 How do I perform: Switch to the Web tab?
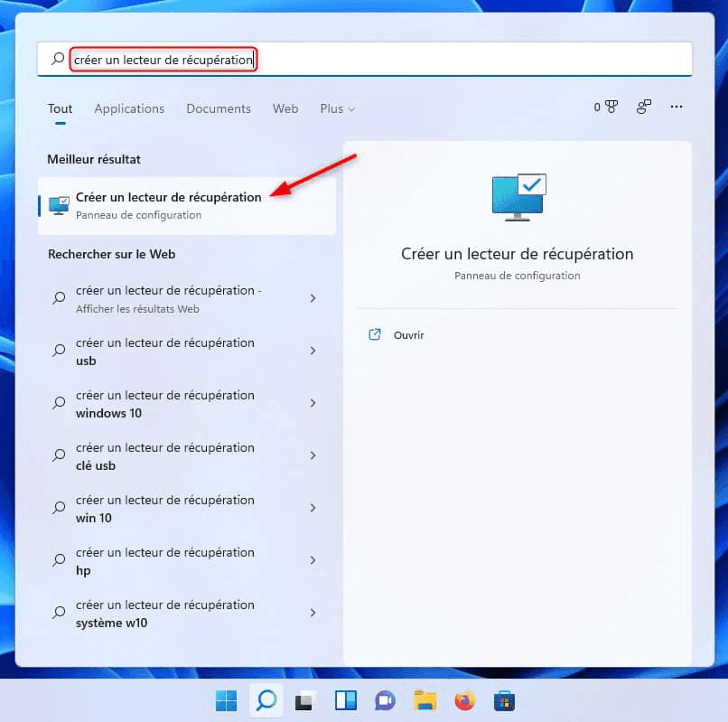coord(285,108)
